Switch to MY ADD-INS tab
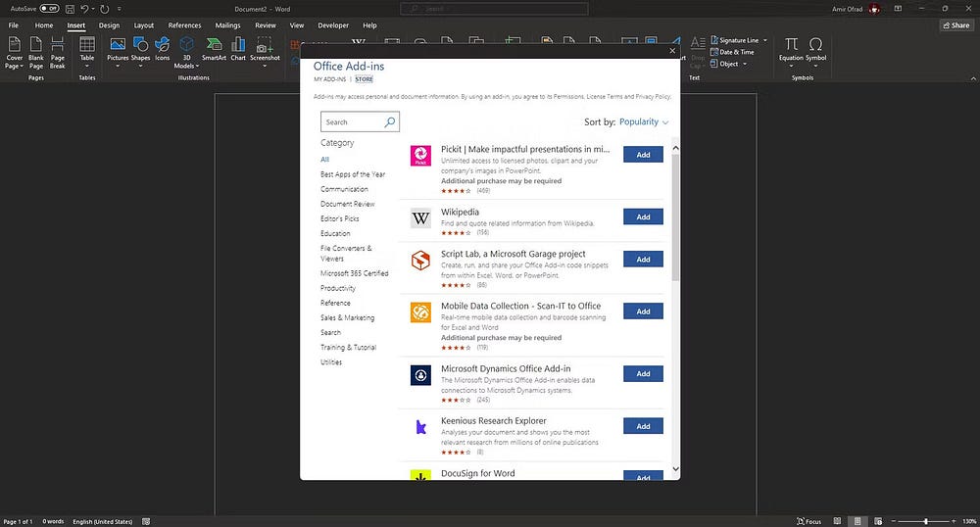The width and height of the screenshot is (980, 527). point(330,79)
